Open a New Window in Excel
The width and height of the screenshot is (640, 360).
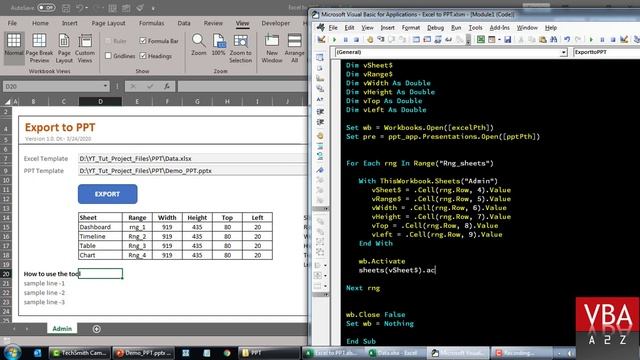(x=272, y=48)
